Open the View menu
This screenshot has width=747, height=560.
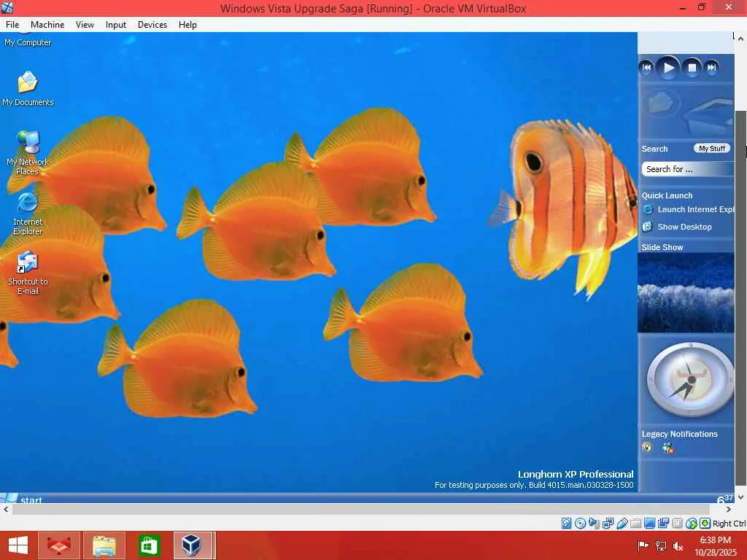85,25
